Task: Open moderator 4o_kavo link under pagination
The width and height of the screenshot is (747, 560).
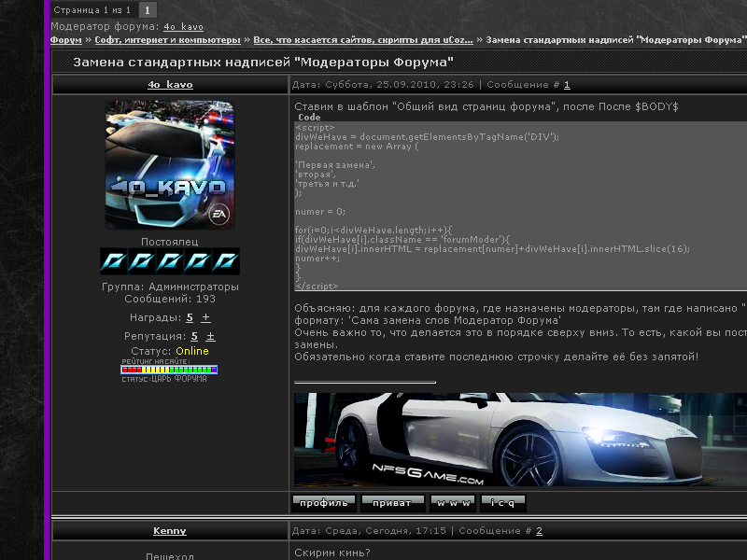Action: (x=183, y=27)
